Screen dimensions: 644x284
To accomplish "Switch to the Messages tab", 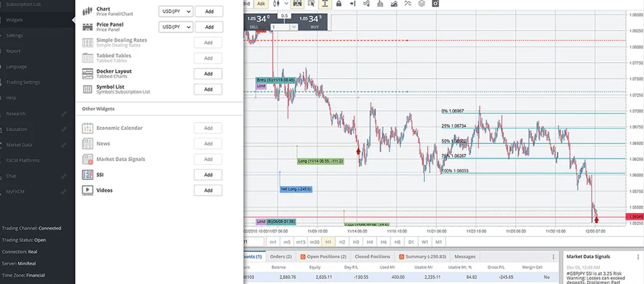I will pos(465,256).
